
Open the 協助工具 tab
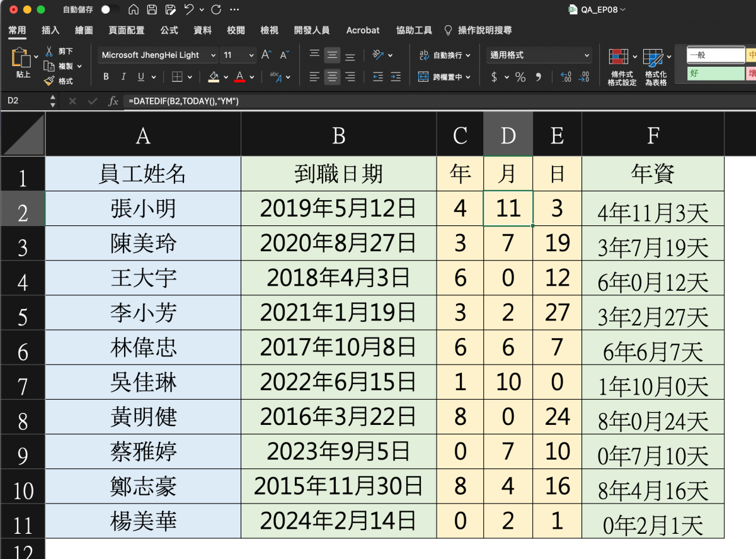pos(414,30)
